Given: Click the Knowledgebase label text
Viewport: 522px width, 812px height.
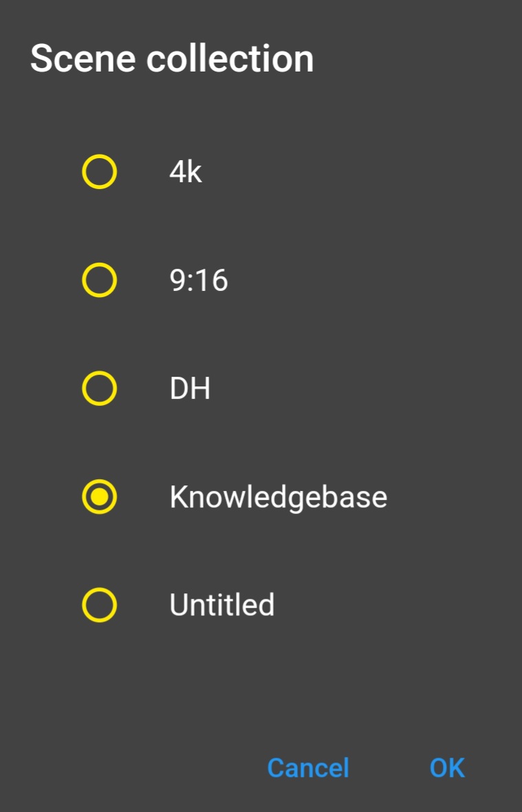Looking at the screenshot, I should click(x=278, y=496).
